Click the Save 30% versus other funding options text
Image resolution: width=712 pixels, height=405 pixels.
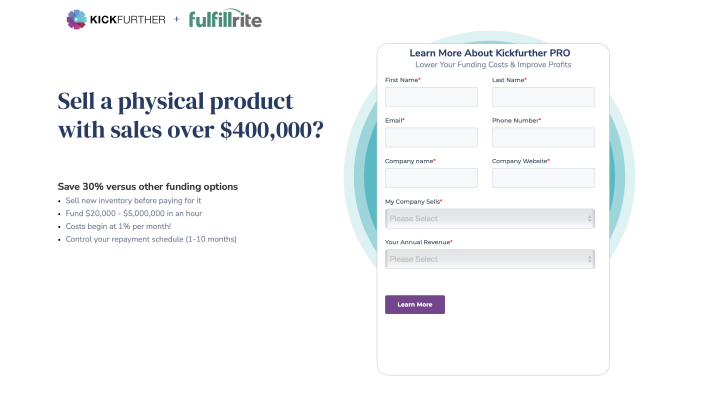pos(148,187)
